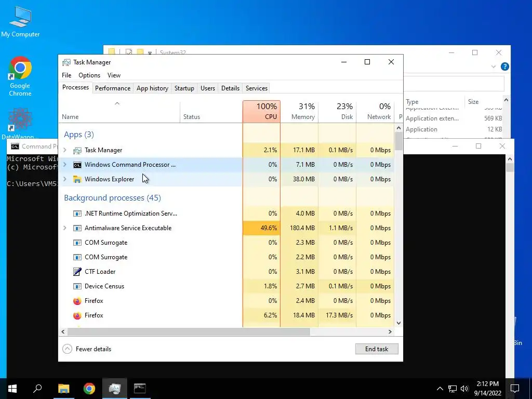The image size is (532, 399).
Task: Click Task Manager vertical scrollbar down arrow
Action: (x=398, y=323)
